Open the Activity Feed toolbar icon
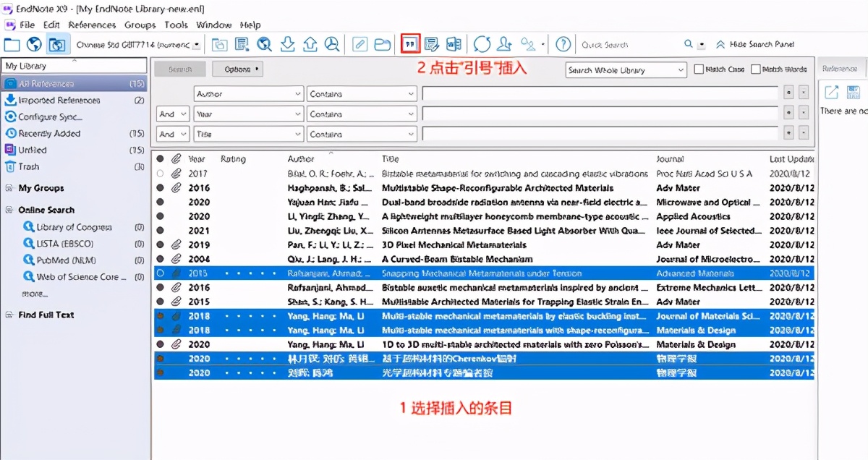This screenshot has height=460, width=868. [x=529, y=44]
